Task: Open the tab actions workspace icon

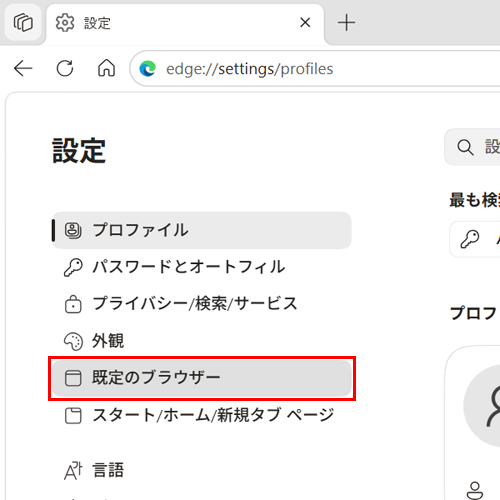Action: pyautogui.click(x=23, y=23)
